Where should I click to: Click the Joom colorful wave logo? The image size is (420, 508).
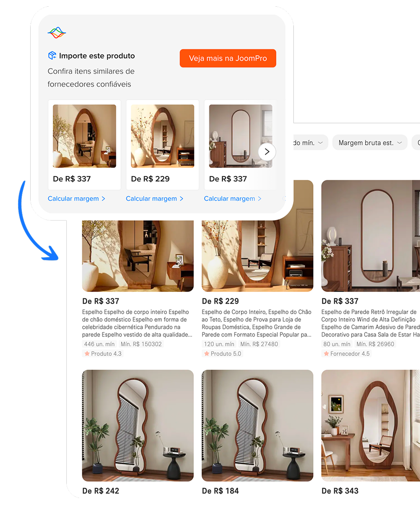57,33
